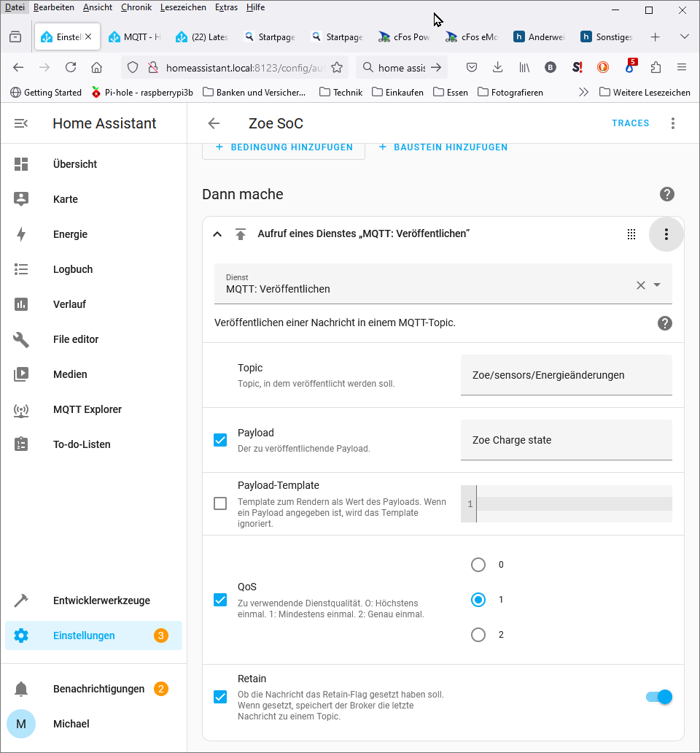Collapse the Home Assistant sidebar menu icon

tap(21, 123)
